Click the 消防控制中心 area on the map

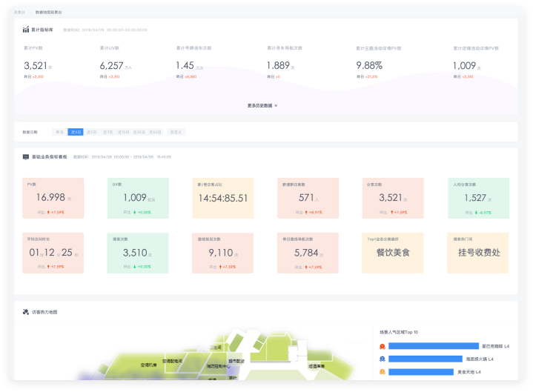click(218, 367)
